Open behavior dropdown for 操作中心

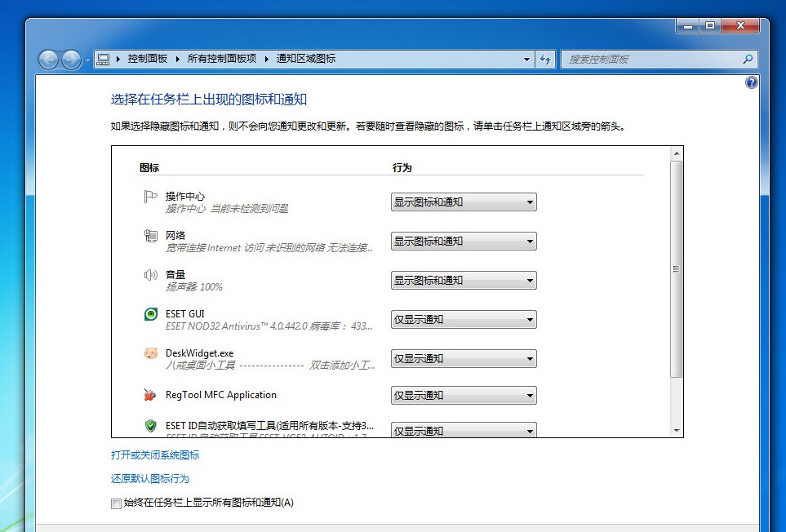pyautogui.click(x=464, y=202)
